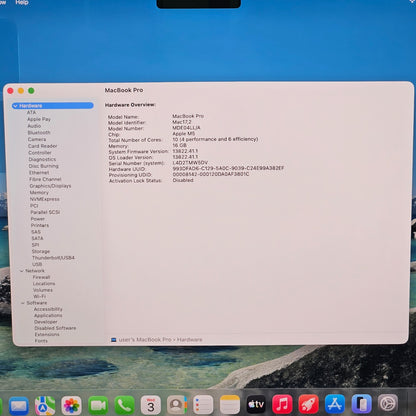Select Disc Burning entry
Viewport: 416px width, 416px height.
(44, 166)
